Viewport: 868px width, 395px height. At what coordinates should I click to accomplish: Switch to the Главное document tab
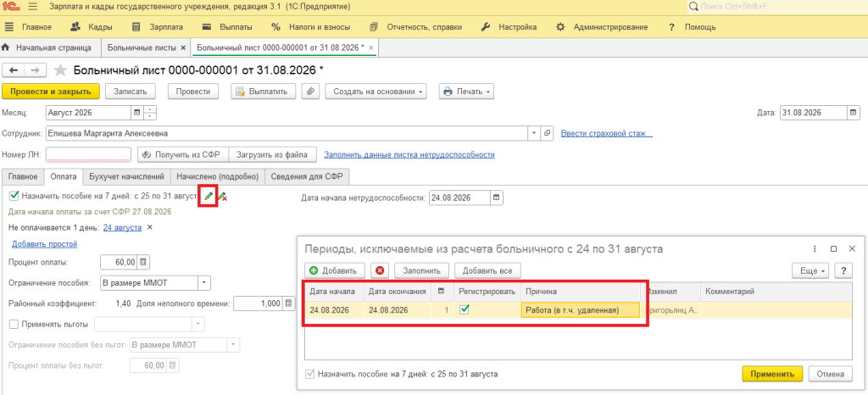23,176
